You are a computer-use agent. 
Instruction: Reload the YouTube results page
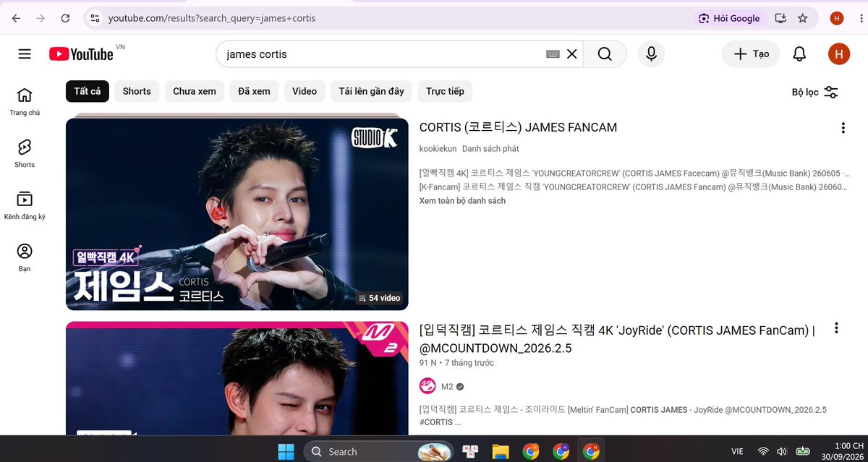point(65,18)
